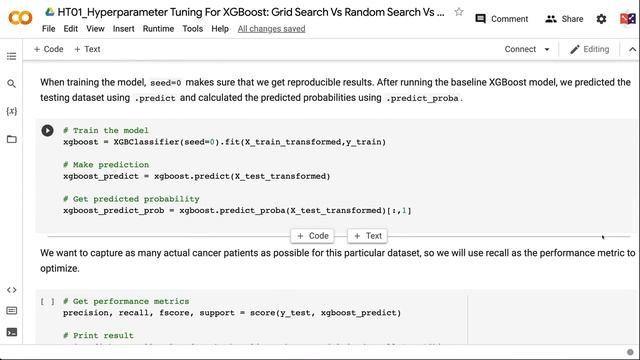Screen dimensions: 640x360
Task: Click the notebook title text
Action: click(251, 12)
